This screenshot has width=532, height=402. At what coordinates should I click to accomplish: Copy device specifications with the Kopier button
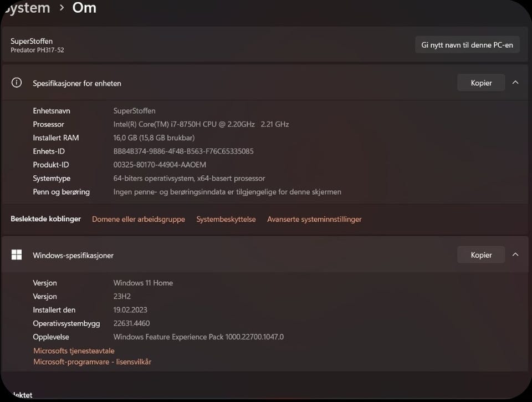(481, 83)
